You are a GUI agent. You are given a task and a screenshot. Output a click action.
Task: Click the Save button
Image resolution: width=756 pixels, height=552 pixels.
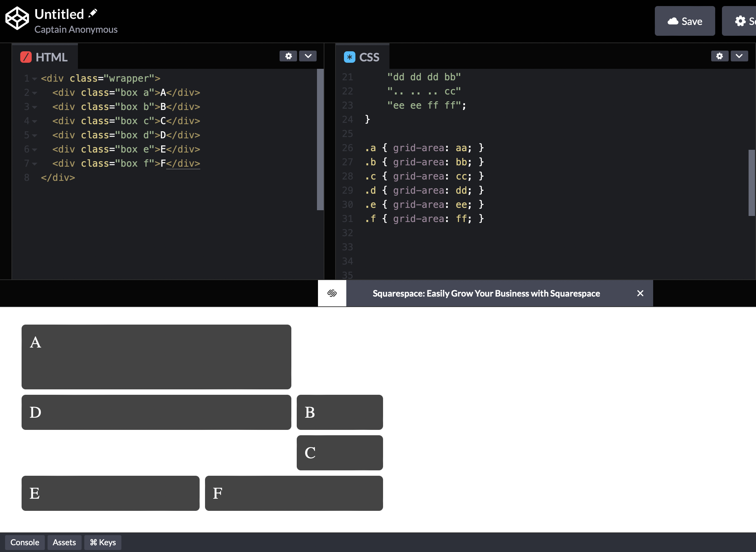click(x=685, y=21)
